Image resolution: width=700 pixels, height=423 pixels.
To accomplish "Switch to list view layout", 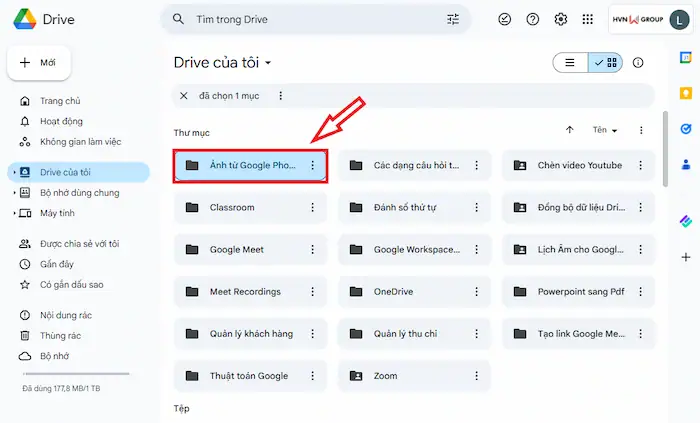I will 570,62.
